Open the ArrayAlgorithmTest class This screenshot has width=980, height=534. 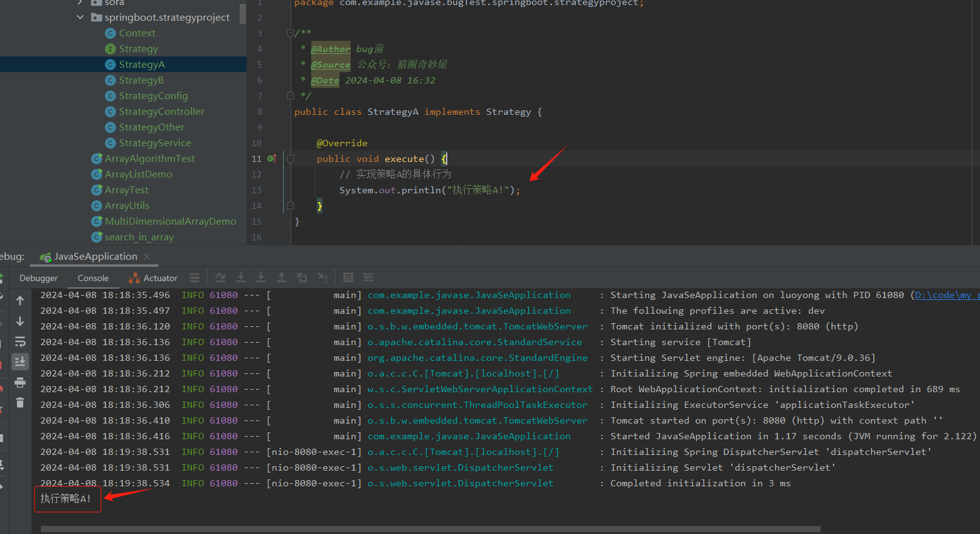(x=149, y=159)
